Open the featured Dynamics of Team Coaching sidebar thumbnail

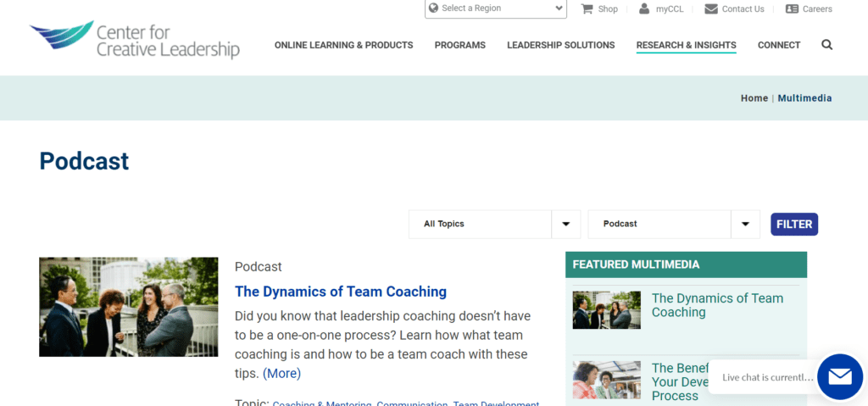coord(607,310)
